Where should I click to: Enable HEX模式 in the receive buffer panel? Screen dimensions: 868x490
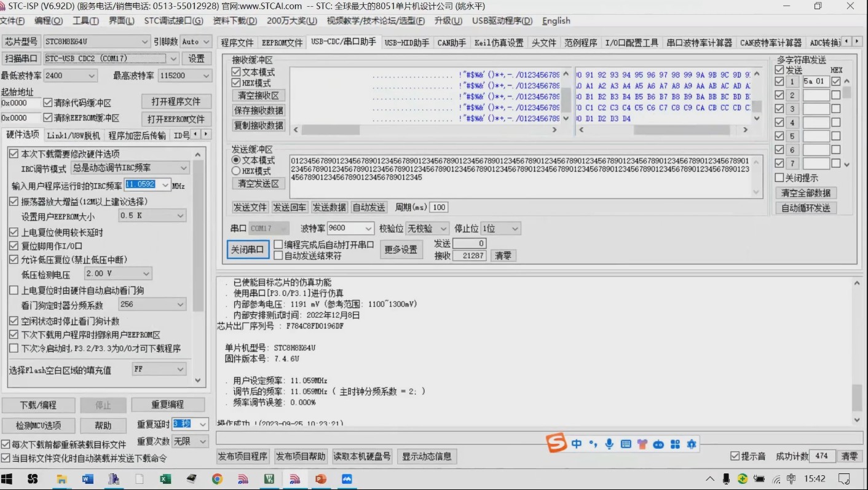[x=237, y=82]
